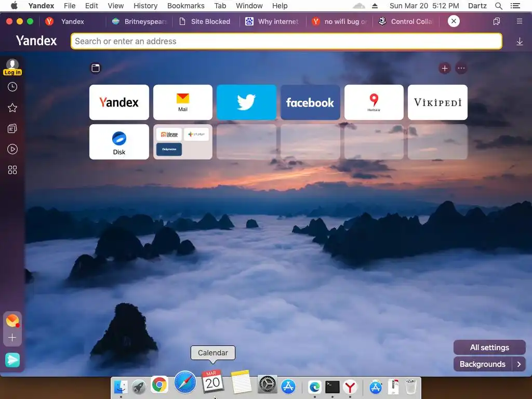Viewport: 532px width, 399px height.
Task: Open Trash from the Dock
Action: [411, 387]
